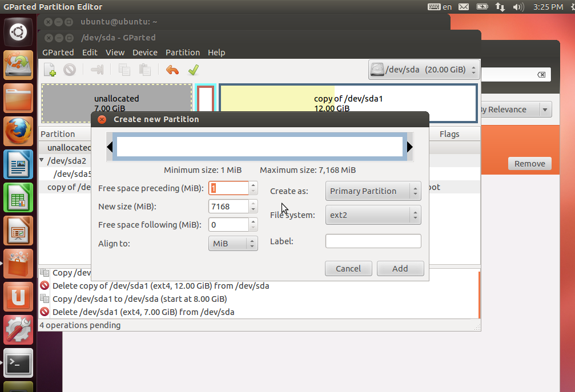
Task: Open the Create as dropdown
Action: pyautogui.click(x=373, y=191)
